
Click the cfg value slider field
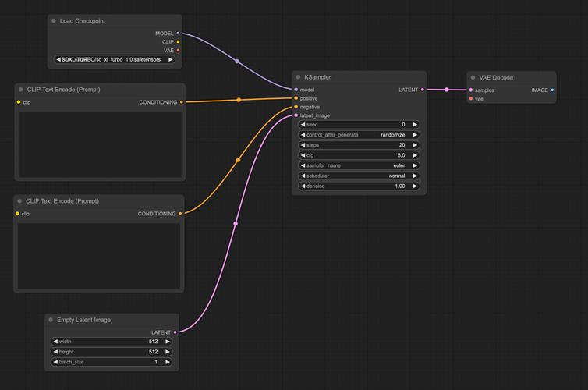click(x=359, y=155)
